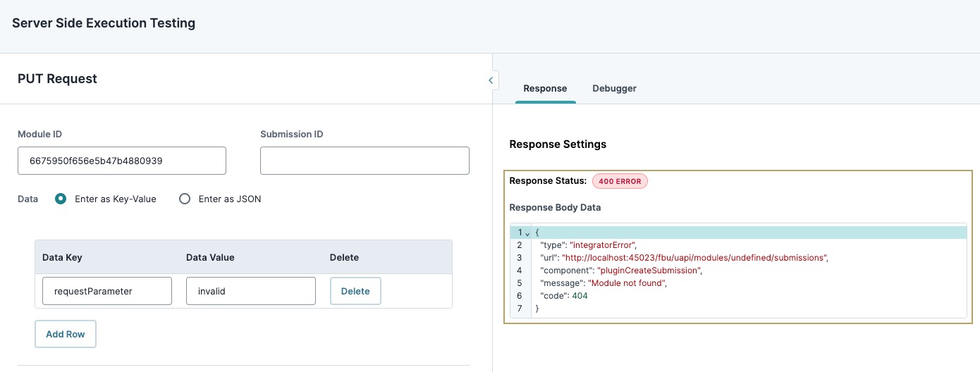Image resolution: width=980 pixels, height=372 pixels.
Task: Edit the data value field containing invalid
Action: 251,291
